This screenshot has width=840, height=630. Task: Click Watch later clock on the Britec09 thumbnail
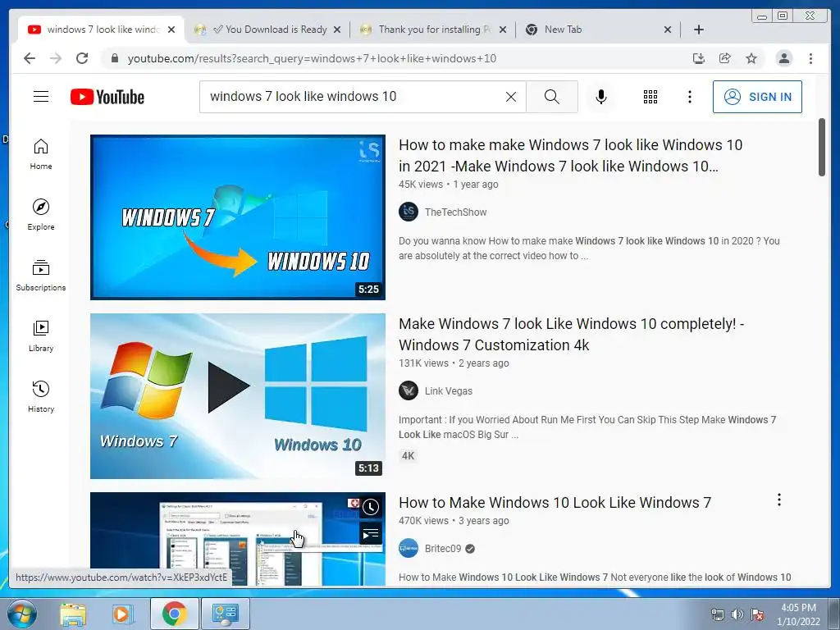pos(371,507)
